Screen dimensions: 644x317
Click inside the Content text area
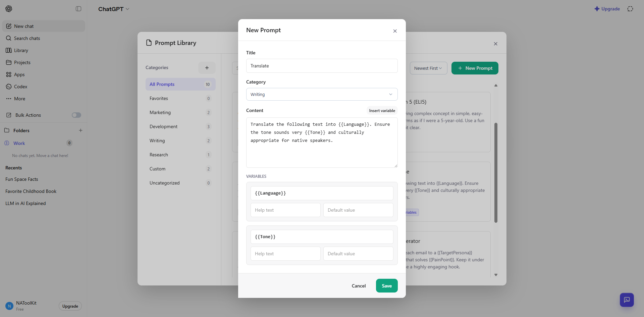point(322,143)
